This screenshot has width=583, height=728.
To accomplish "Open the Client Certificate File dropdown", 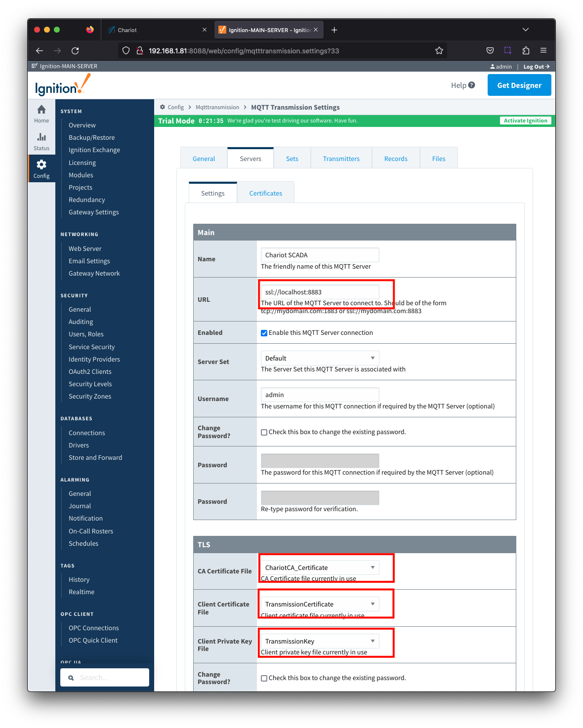I will click(320, 604).
